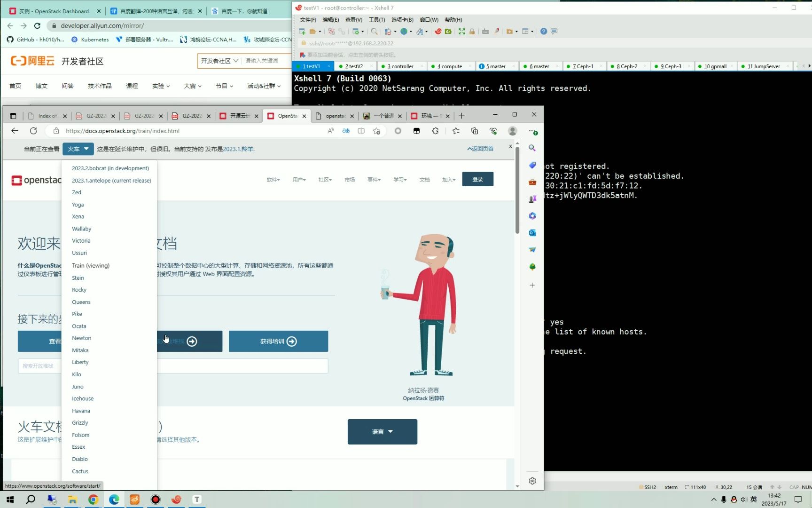
Task: Click the Edge sidebar search icon
Action: click(532, 148)
